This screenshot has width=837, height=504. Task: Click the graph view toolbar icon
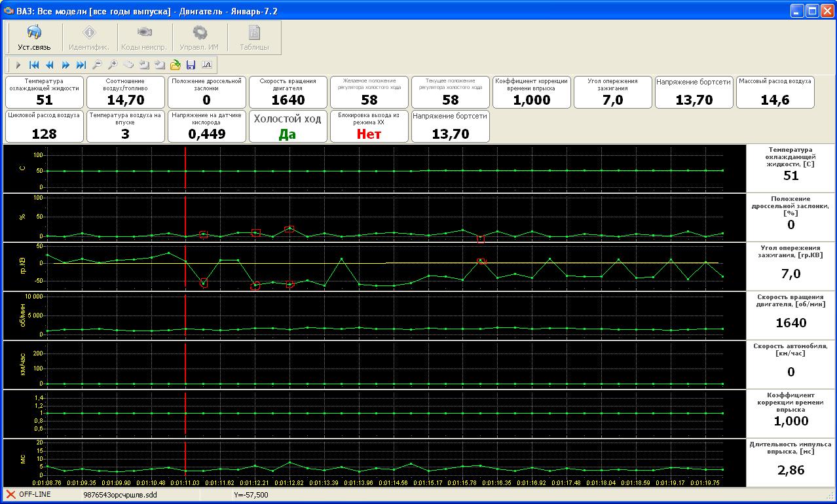click(207, 65)
